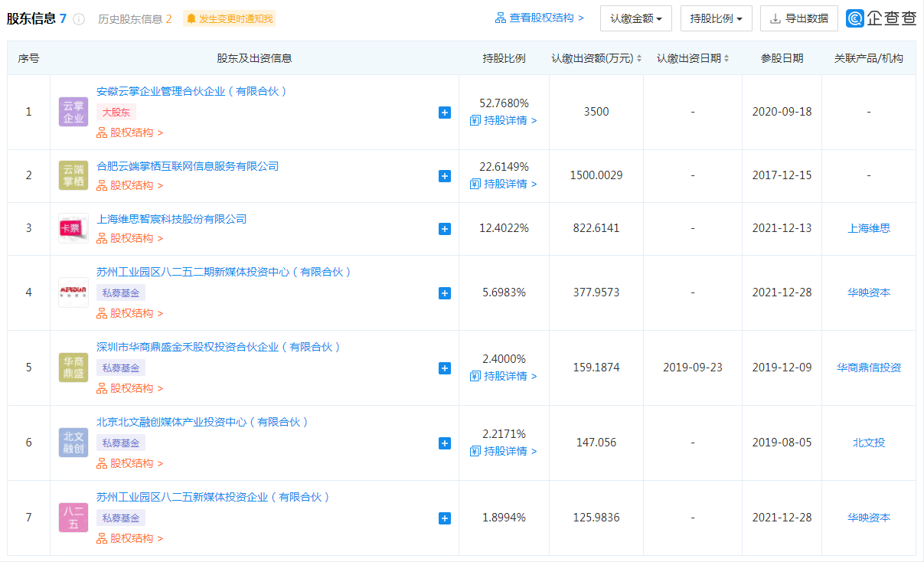The image size is (924, 562).
Task: Open 华映资本 link in row 7
Action: point(869,518)
